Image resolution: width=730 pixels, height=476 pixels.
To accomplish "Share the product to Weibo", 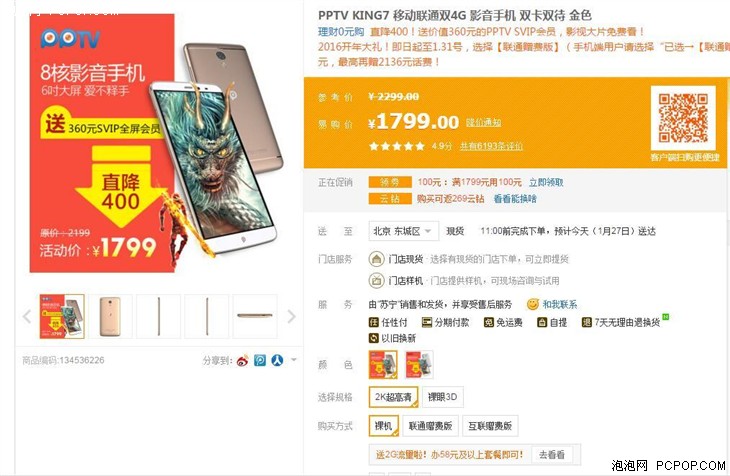I will pos(243,360).
